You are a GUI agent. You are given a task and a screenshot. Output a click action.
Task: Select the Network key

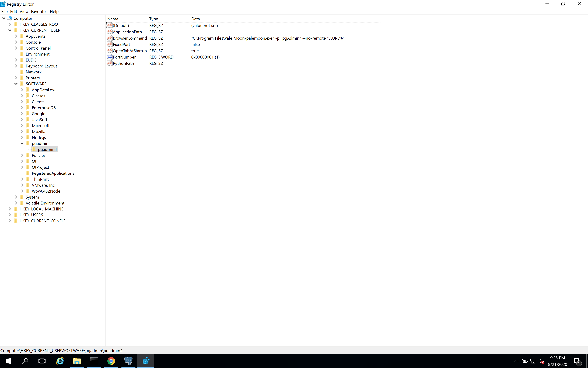coord(34,72)
